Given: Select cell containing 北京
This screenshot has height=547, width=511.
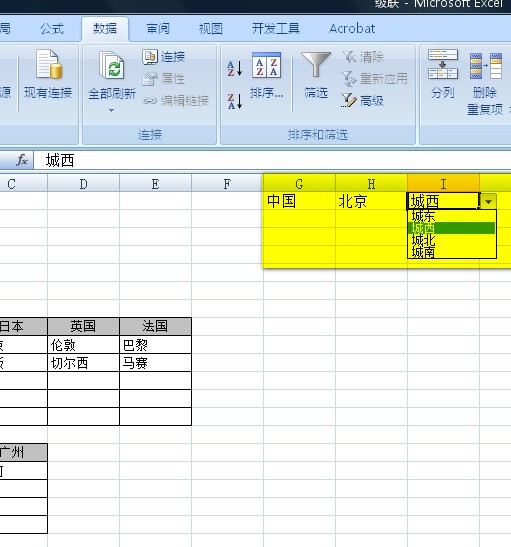Looking at the screenshot, I should (x=371, y=201).
